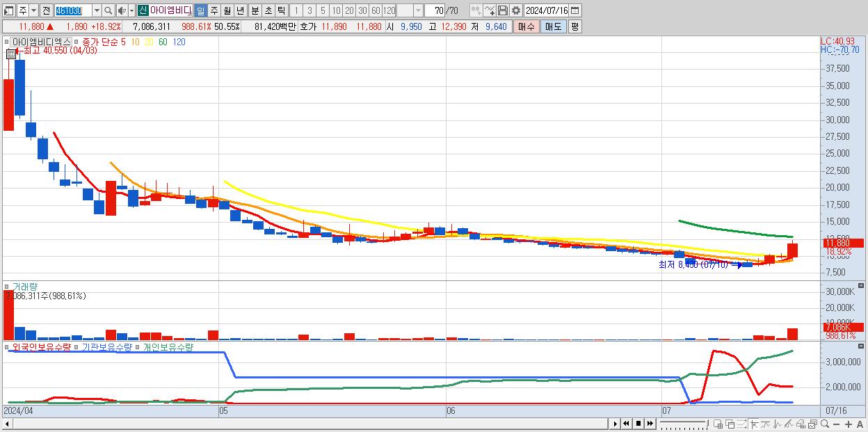Click the stock code field 461030
The image size is (868, 432).
click(73, 10)
